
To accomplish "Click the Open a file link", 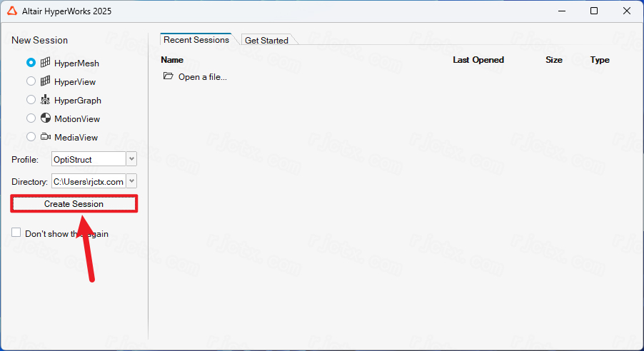I will coord(202,77).
